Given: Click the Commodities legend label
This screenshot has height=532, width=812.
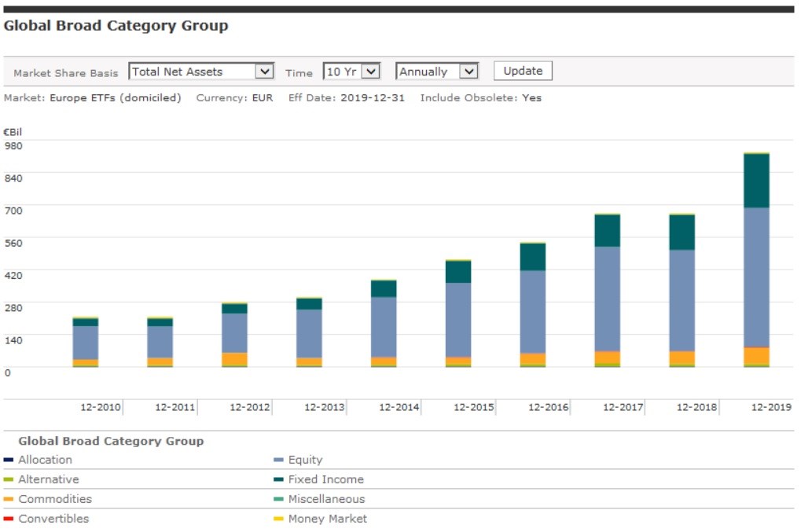Looking at the screenshot, I should tap(55, 499).
